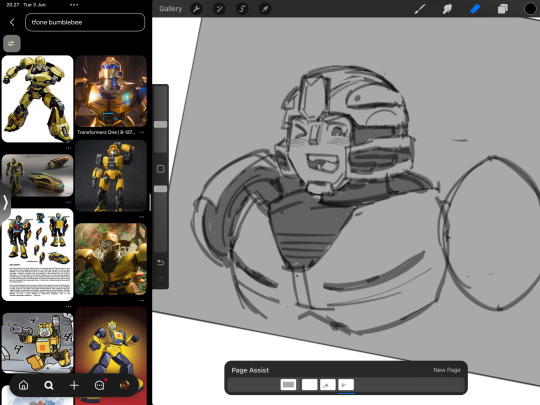
Task: Open the Pinterest profile avatar
Action: click(x=125, y=385)
